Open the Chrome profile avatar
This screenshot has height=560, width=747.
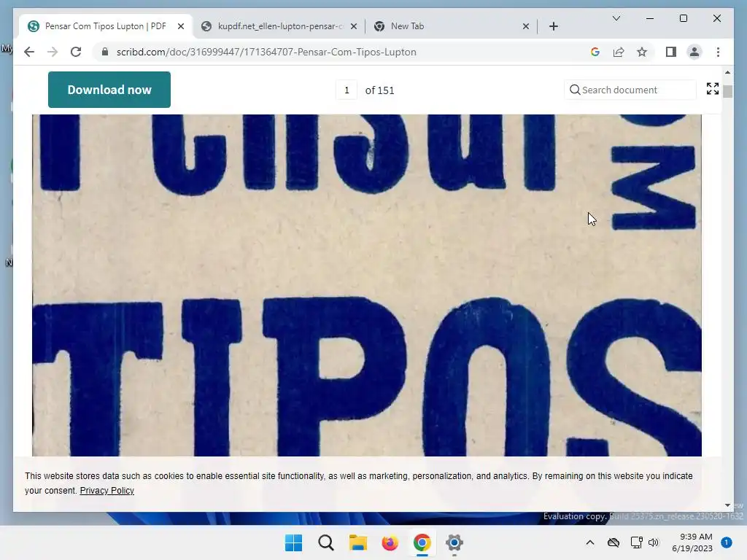(x=694, y=52)
